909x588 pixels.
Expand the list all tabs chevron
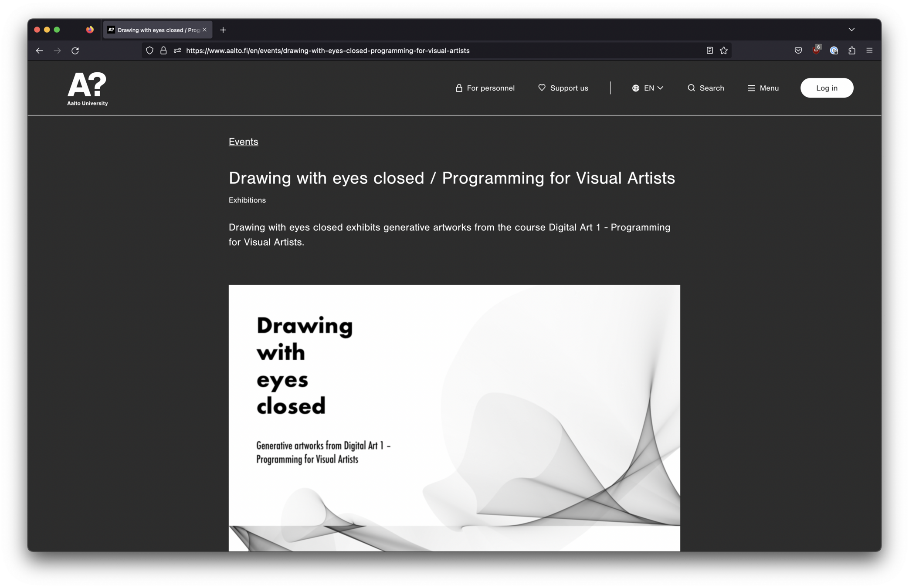pyautogui.click(x=851, y=30)
